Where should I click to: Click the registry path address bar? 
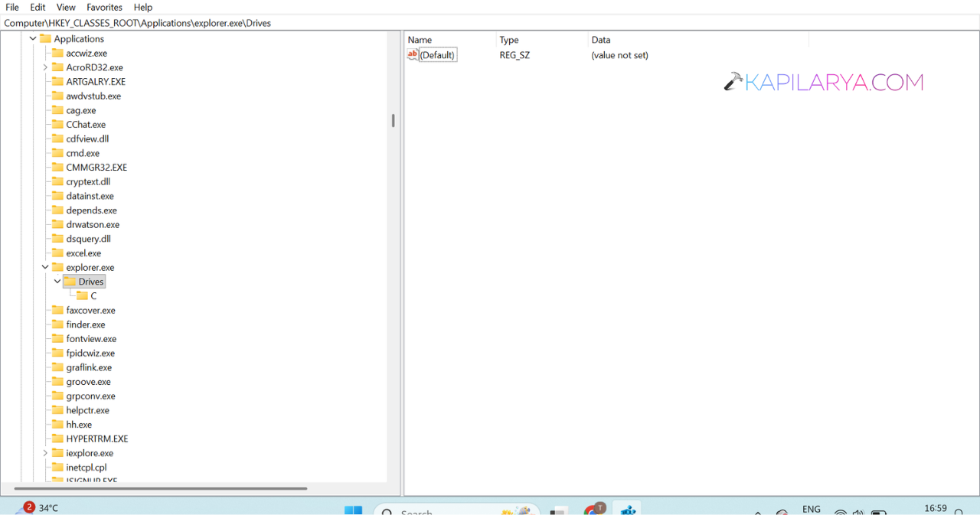[x=490, y=23]
